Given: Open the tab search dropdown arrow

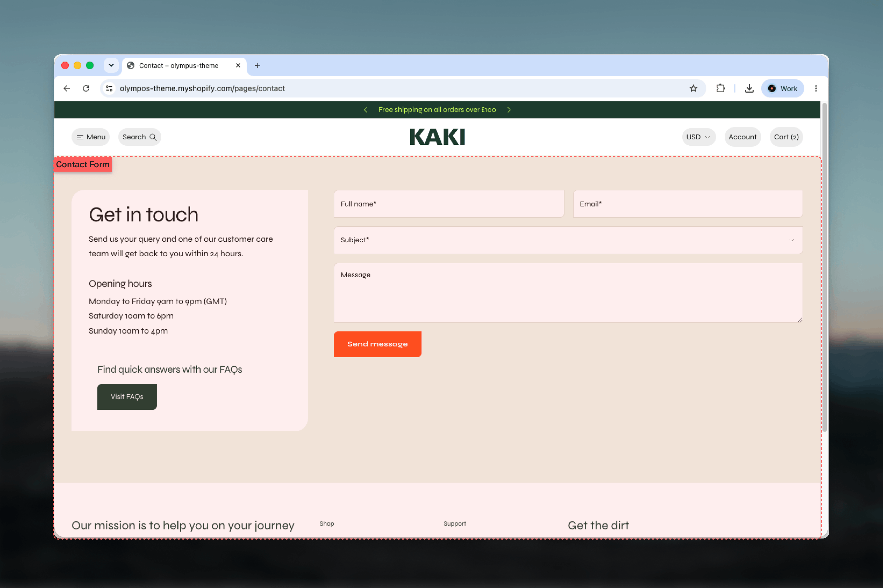Looking at the screenshot, I should 111,65.
